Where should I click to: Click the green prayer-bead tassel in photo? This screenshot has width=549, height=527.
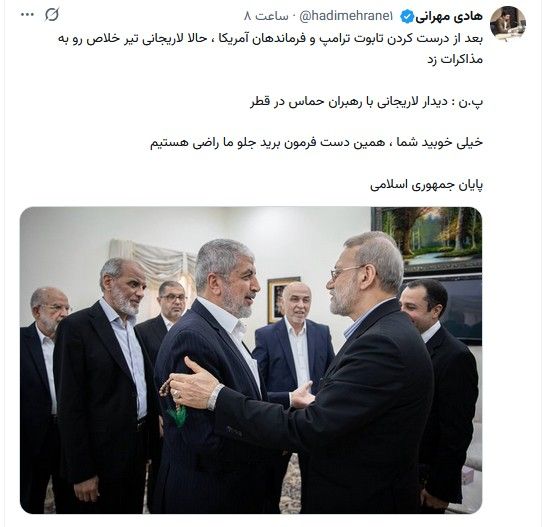[x=178, y=416]
